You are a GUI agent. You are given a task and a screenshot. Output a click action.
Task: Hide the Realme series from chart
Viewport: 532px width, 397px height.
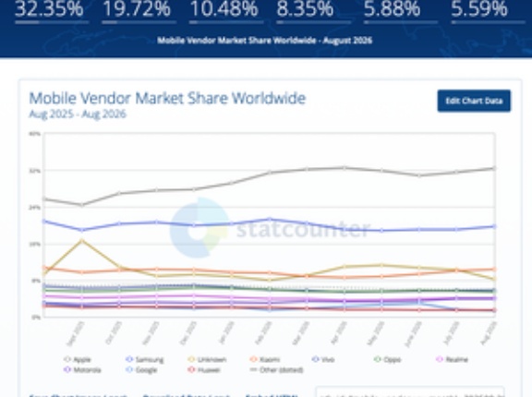click(452, 359)
